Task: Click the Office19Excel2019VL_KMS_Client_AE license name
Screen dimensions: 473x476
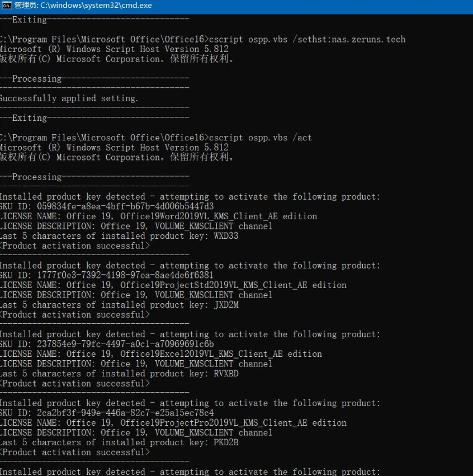Action: point(201,354)
